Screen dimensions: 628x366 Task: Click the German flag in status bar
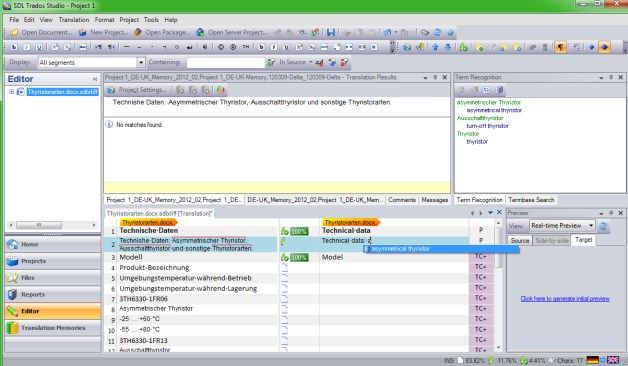click(x=592, y=360)
